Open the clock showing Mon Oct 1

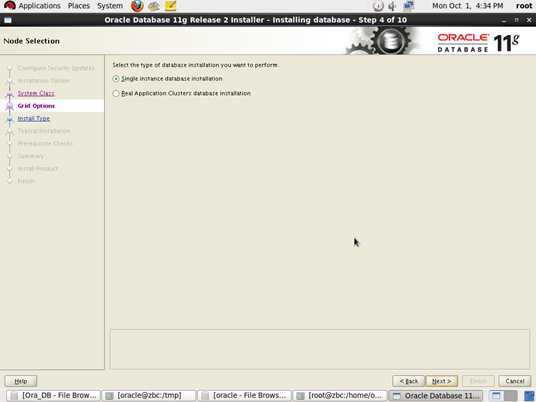[x=467, y=6]
